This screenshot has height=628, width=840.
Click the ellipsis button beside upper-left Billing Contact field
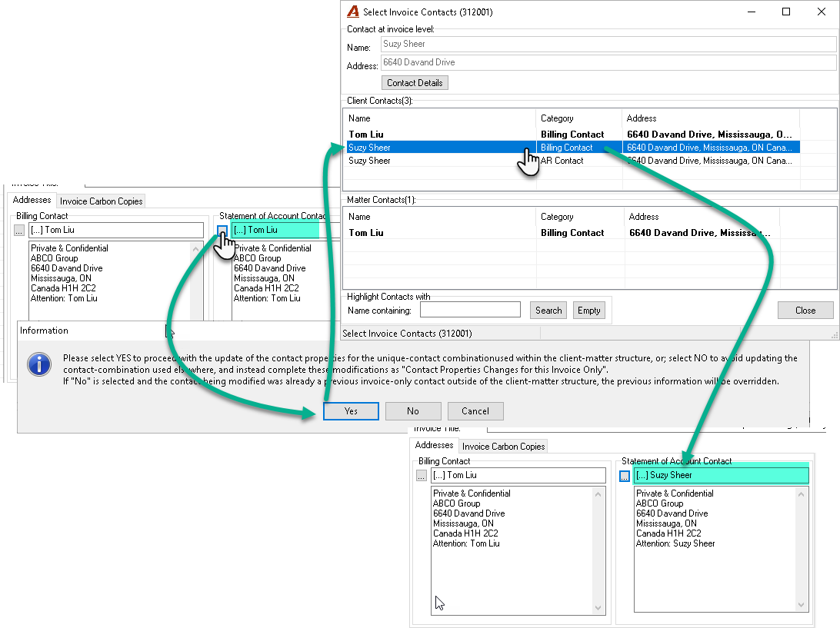(19, 230)
